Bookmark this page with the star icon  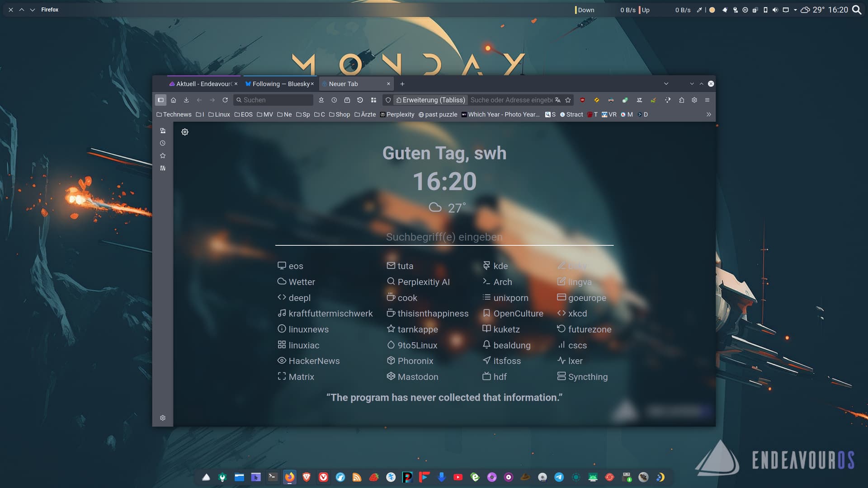click(x=568, y=100)
